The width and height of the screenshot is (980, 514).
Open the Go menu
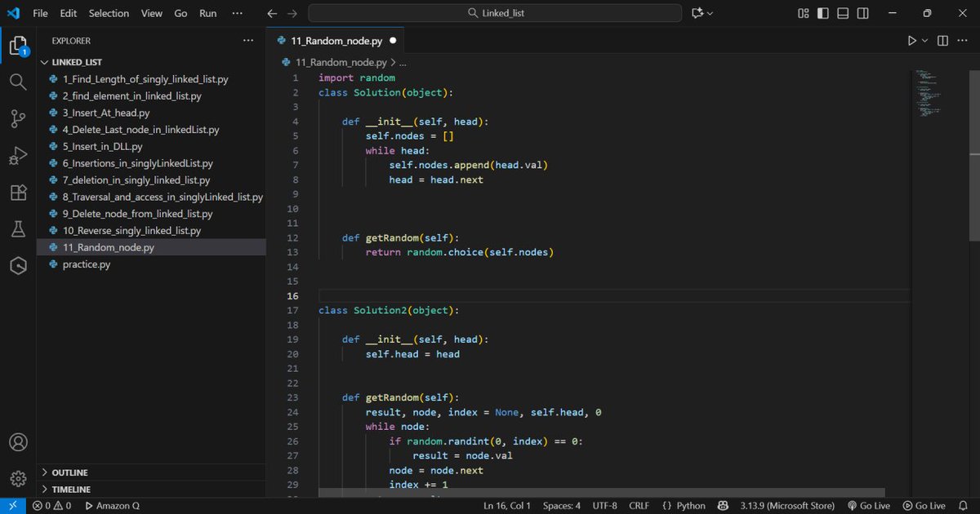click(180, 13)
